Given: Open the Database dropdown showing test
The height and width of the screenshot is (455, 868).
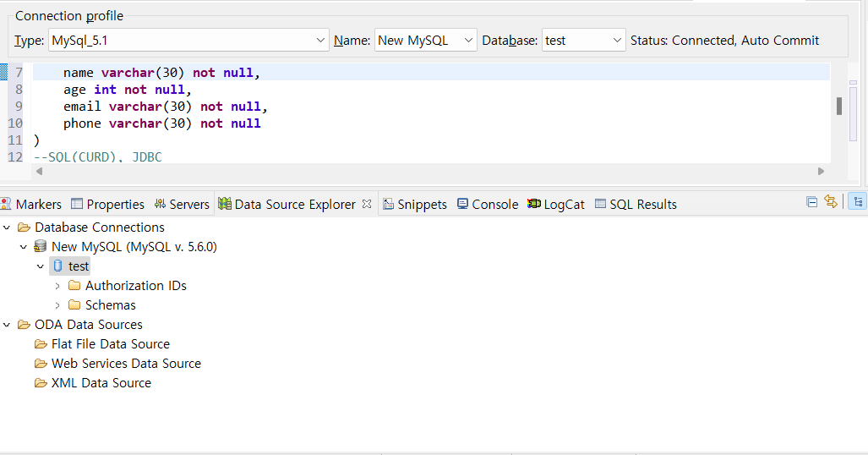Looking at the screenshot, I should point(583,41).
